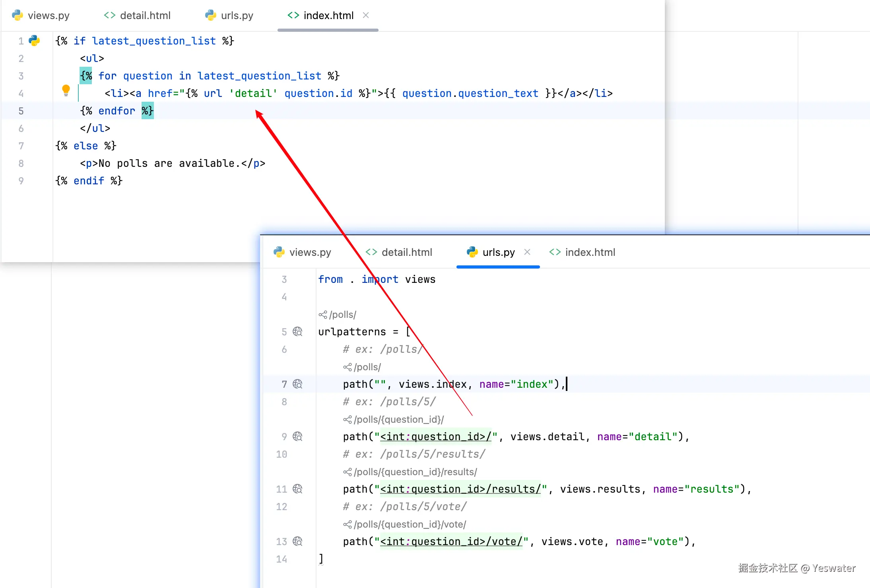Click the URL gutter icon on line 5
Image resolution: width=870 pixels, height=588 pixels.
[297, 331]
